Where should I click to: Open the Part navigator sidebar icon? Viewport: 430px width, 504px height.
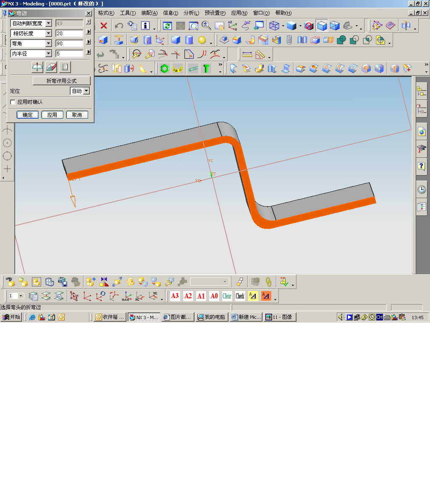tap(422, 110)
